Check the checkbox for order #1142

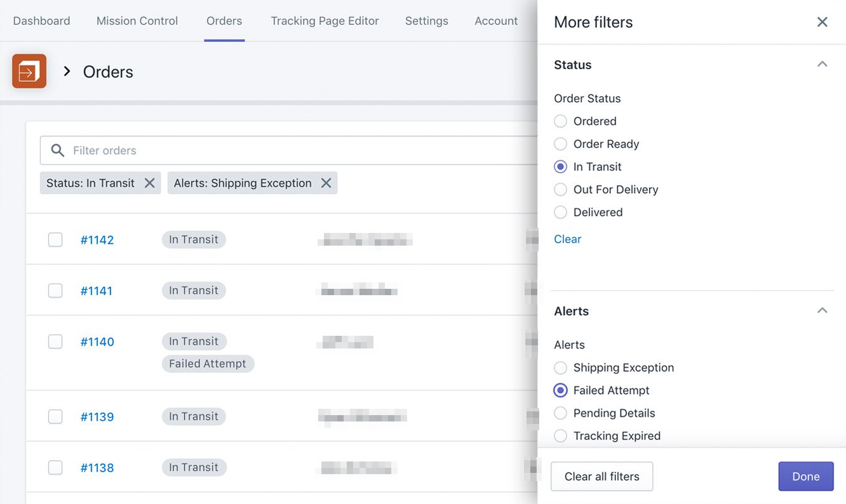[x=55, y=239]
